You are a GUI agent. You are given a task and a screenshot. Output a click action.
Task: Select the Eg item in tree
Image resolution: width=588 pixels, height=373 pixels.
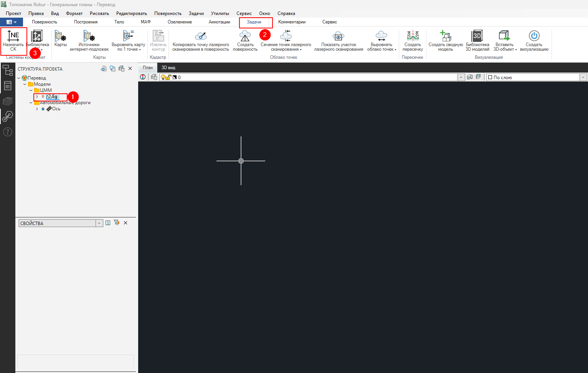point(52,96)
